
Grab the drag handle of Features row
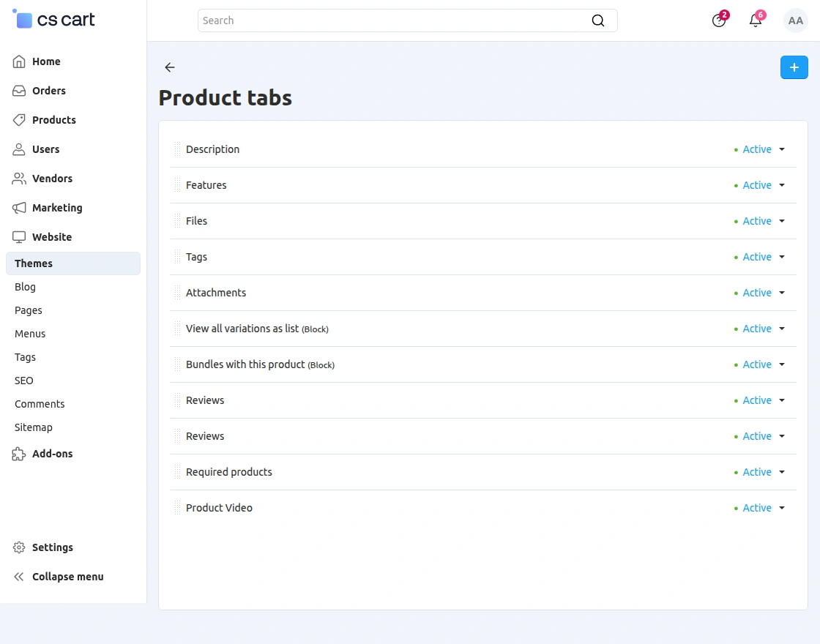(177, 185)
